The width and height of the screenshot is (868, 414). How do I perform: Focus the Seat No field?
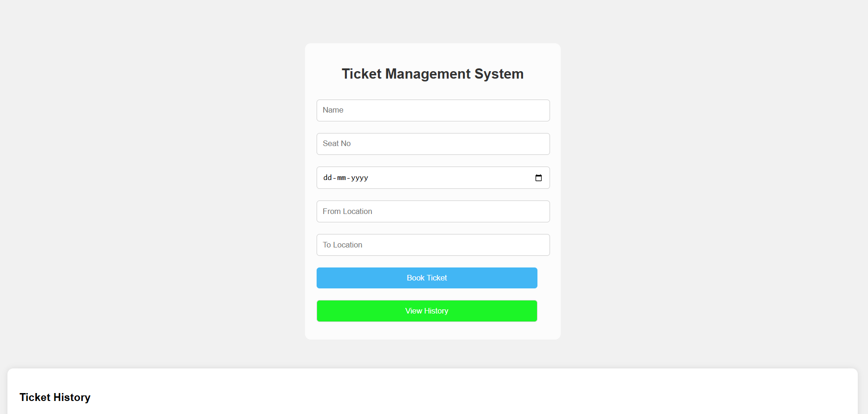(x=433, y=144)
